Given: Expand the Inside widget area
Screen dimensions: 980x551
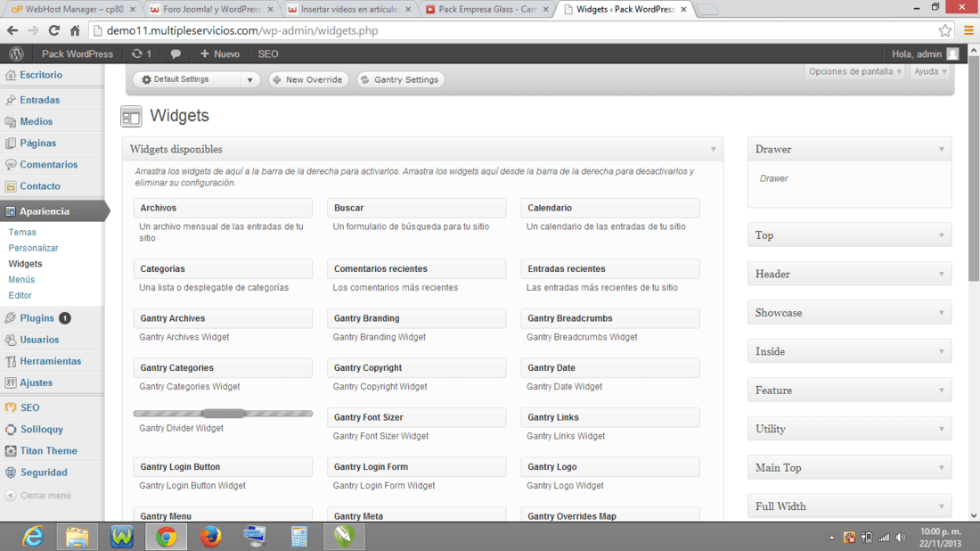Looking at the screenshot, I should pyautogui.click(x=942, y=352).
